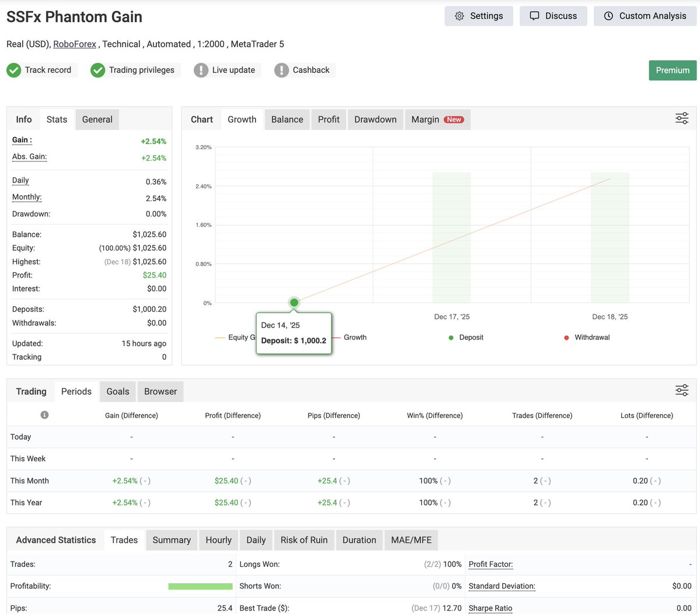Open the Risk of Ruin tab
The width and height of the screenshot is (700, 614).
coord(304,540)
